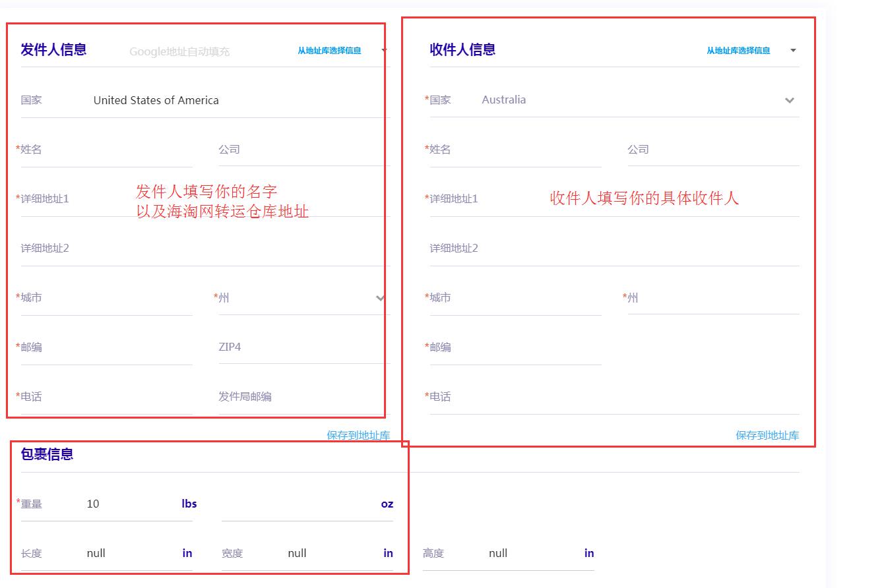Focus sender 电话 phone field

coord(107,397)
